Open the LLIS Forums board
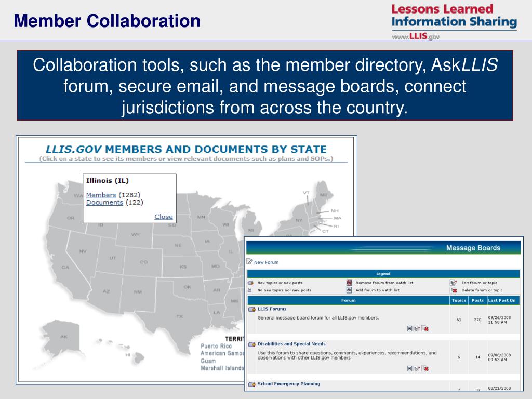 [x=272, y=309]
